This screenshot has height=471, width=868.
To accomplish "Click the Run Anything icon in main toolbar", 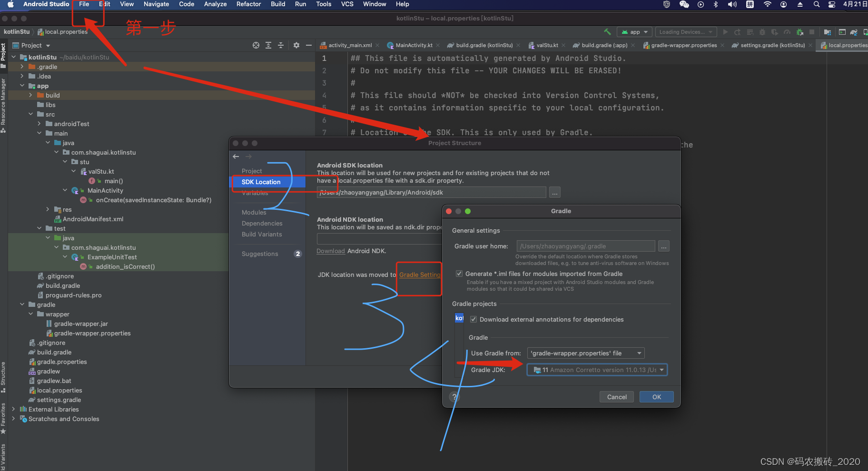I will point(842,32).
